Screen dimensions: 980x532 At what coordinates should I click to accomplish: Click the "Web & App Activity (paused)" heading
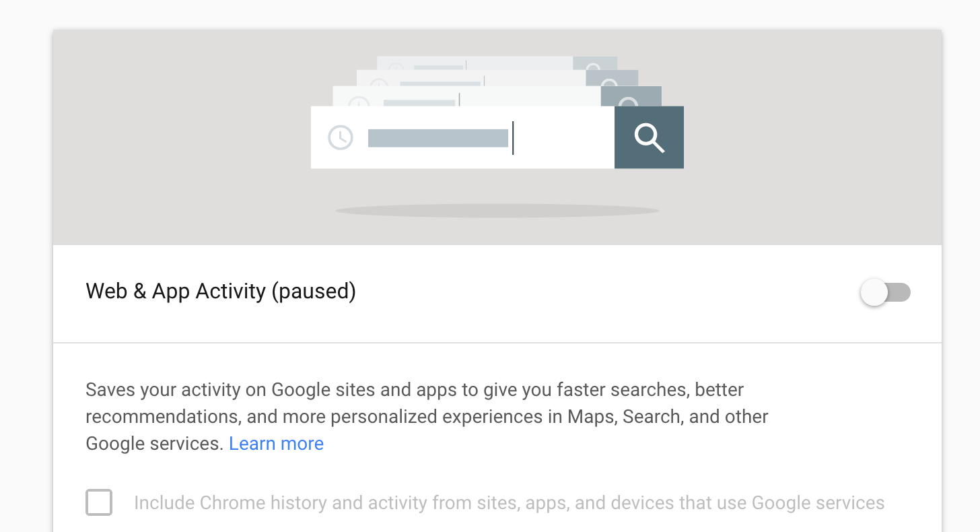click(221, 292)
